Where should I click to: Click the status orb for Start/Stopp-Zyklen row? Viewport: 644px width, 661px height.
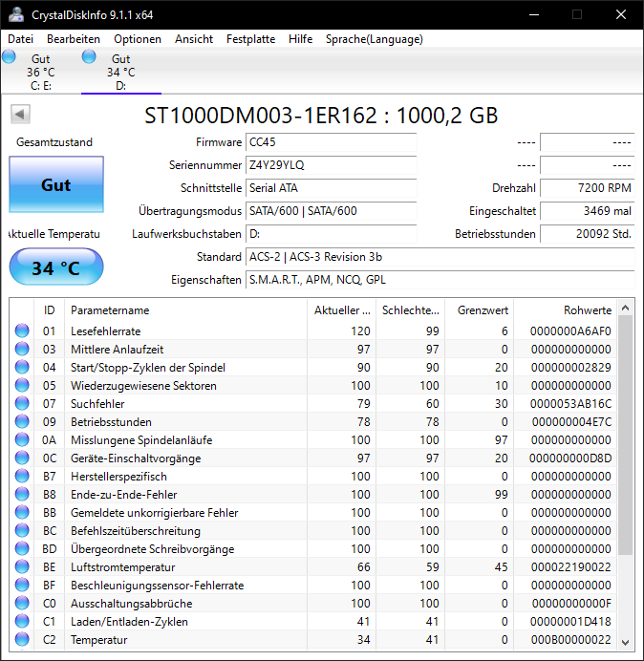[x=22, y=367]
